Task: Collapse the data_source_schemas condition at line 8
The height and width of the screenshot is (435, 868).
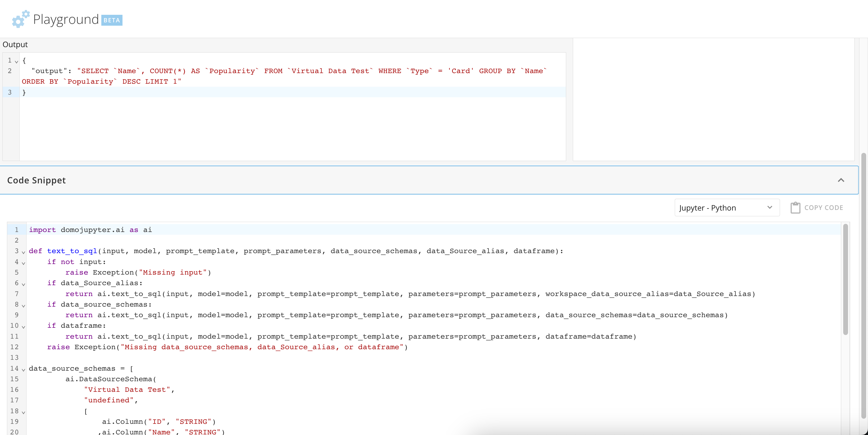Action: pos(23,306)
